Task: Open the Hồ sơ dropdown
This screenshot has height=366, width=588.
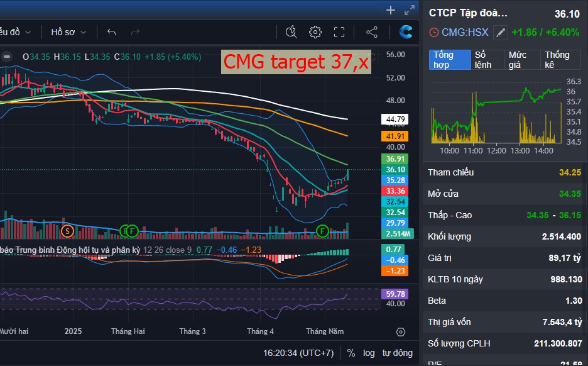Action: pyautogui.click(x=68, y=32)
